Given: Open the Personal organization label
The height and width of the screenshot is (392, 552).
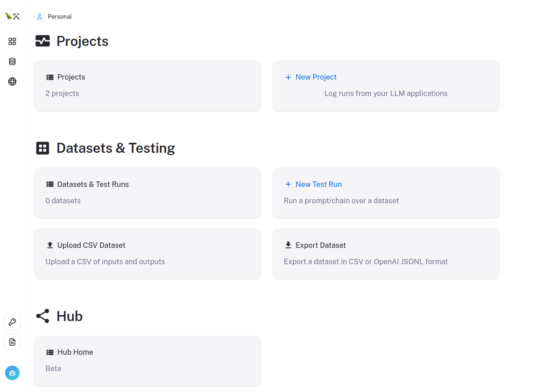Looking at the screenshot, I should (60, 16).
